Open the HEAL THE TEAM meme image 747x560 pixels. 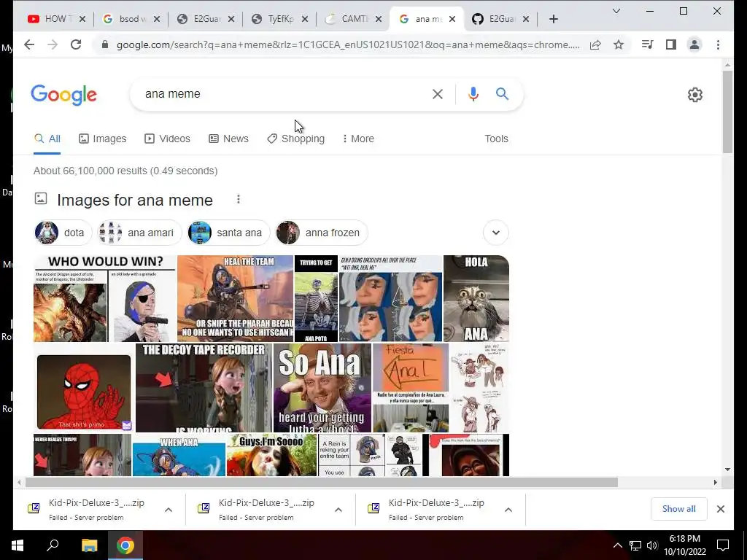pyautogui.click(x=235, y=298)
